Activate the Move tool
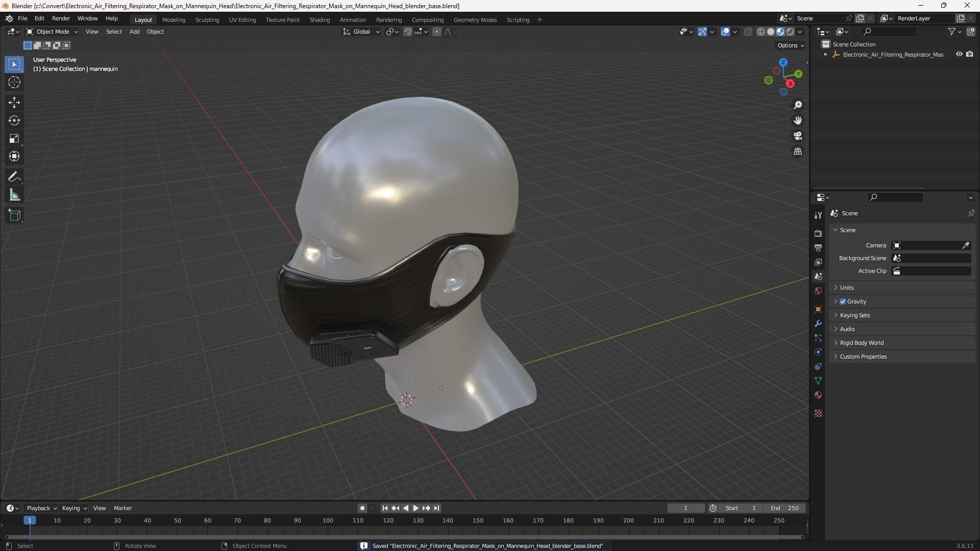This screenshot has height=551, width=980. (14, 103)
